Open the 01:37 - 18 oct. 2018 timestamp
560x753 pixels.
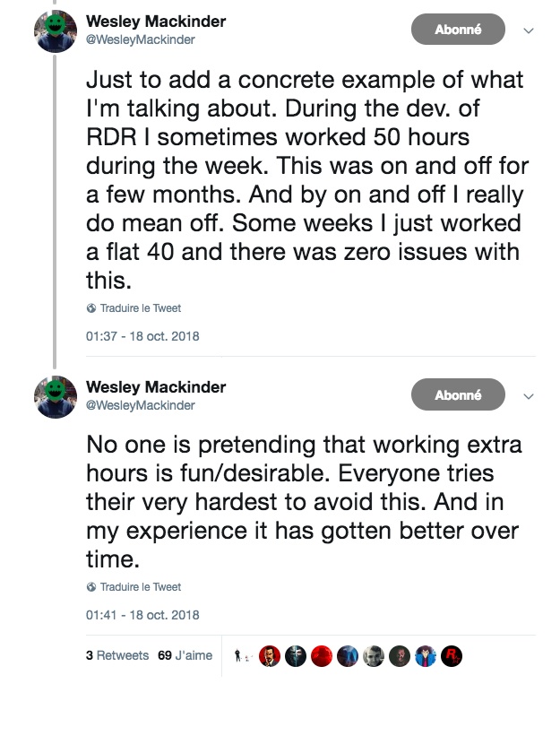pos(142,337)
